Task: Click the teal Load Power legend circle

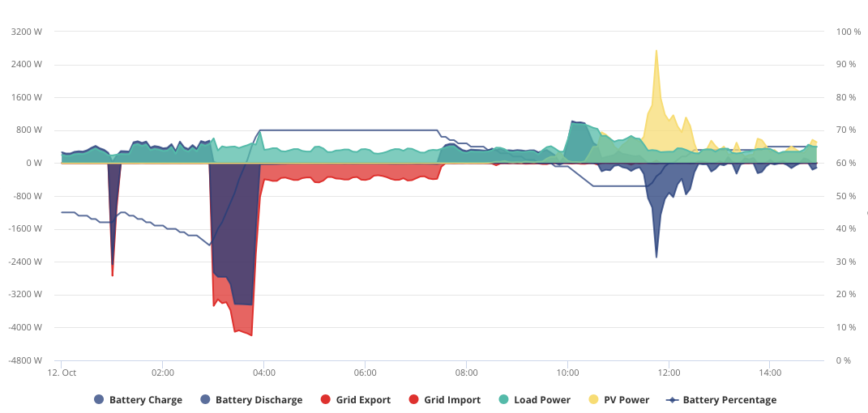Action: coord(504,400)
